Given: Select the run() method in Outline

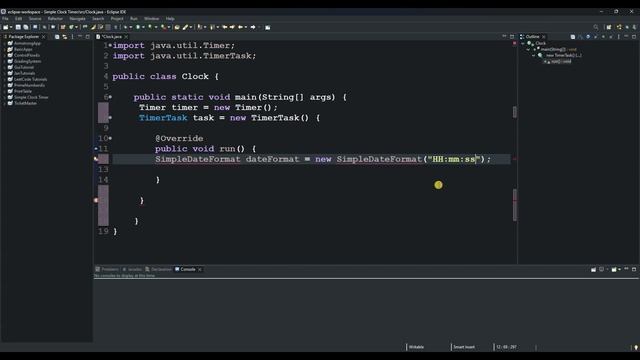Looking at the screenshot, I should 561,62.
